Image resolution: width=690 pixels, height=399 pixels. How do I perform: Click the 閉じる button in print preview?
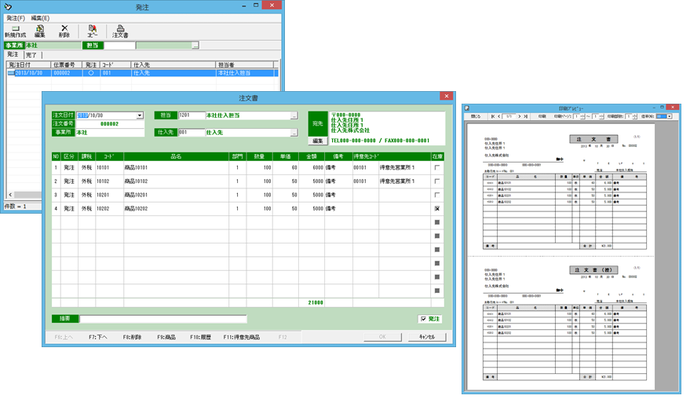click(476, 117)
